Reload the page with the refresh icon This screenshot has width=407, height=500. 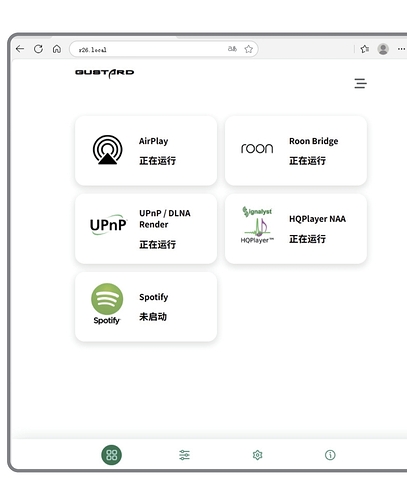pyautogui.click(x=38, y=49)
